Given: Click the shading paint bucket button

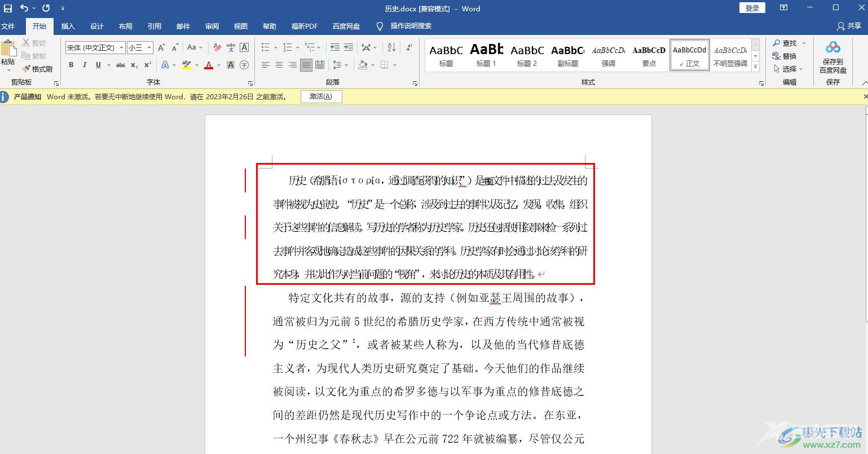Looking at the screenshot, I should tap(363, 65).
